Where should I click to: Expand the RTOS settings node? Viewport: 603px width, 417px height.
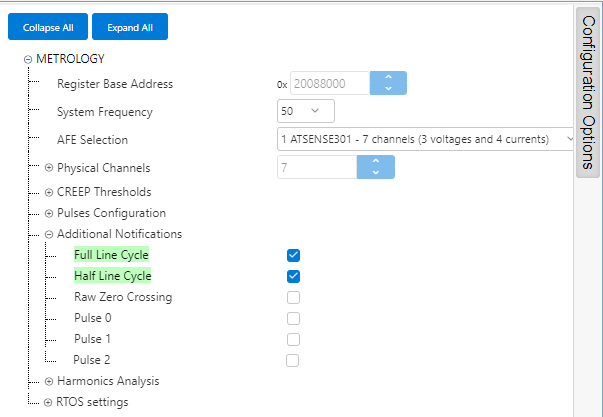[x=48, y=402]
